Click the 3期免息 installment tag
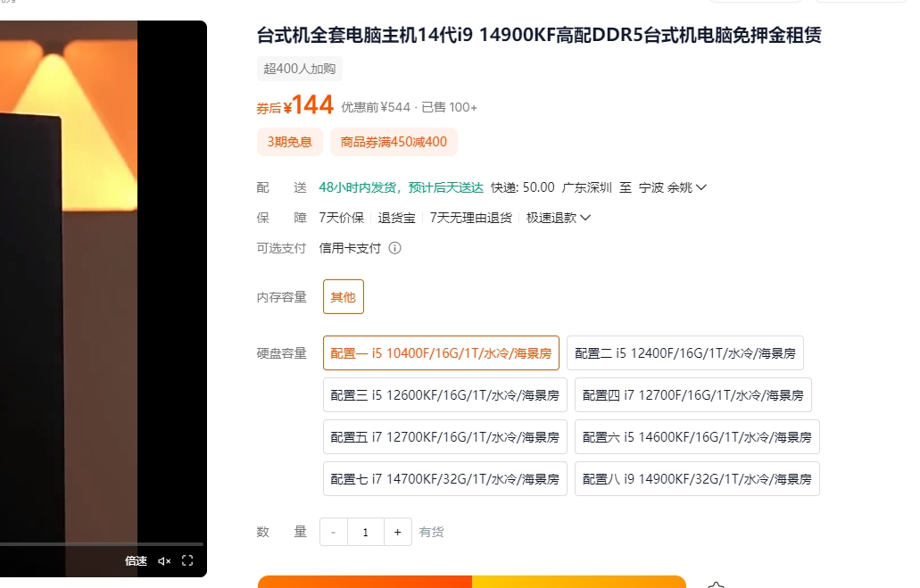The height and width of the screenshot is (588, 920). click(290, 142)
